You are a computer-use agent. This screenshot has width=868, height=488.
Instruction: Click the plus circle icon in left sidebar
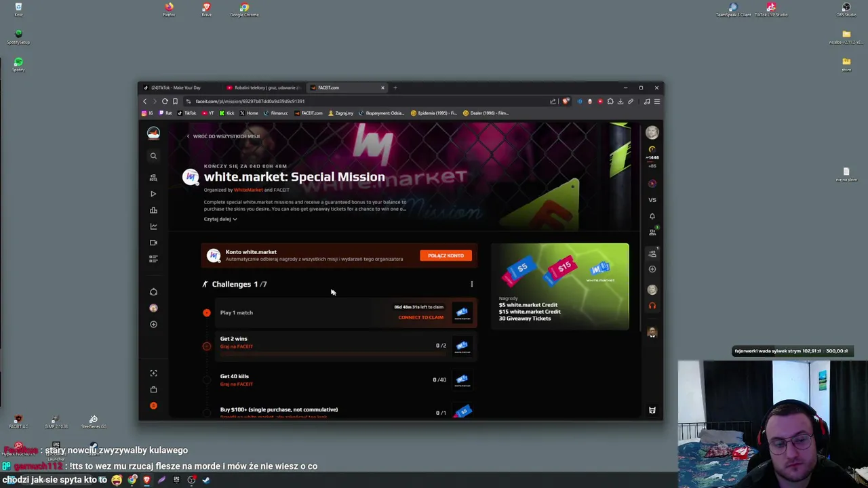(153, 325)
